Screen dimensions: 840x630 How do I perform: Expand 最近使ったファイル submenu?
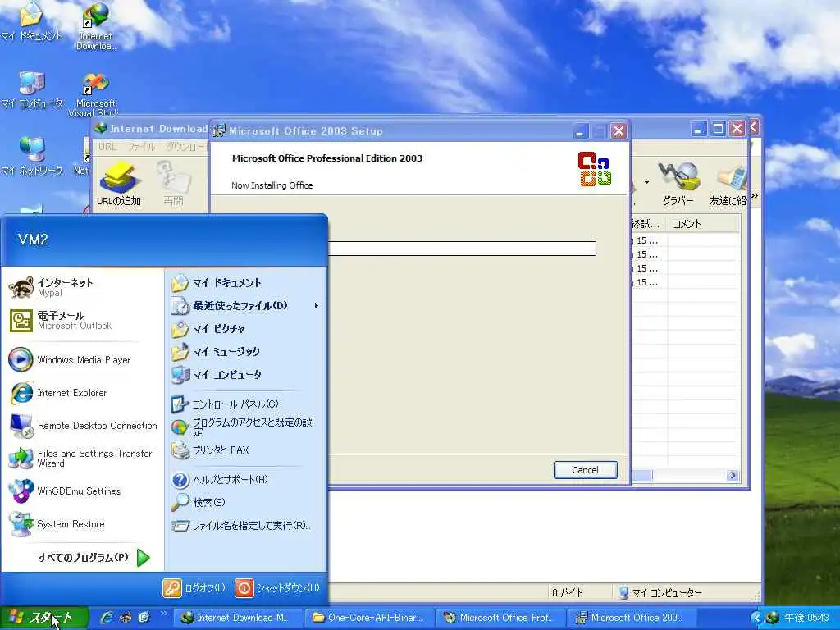(245, 305)
